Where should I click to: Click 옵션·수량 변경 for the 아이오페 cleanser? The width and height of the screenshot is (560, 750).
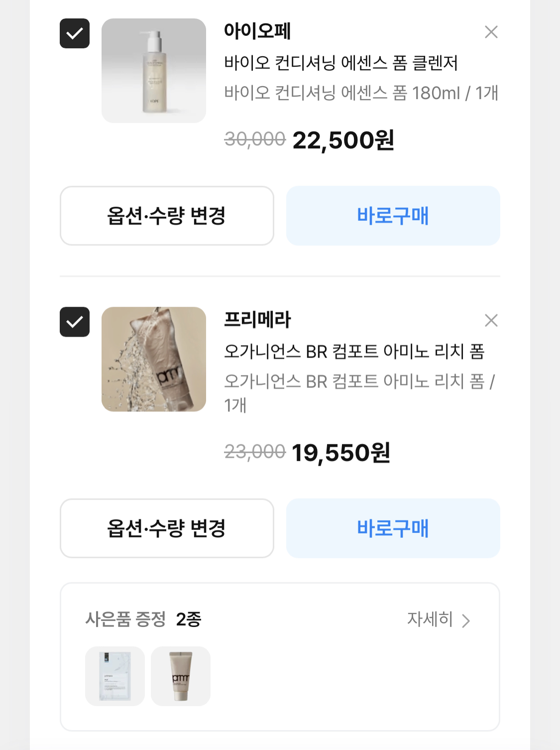[167, 216]
